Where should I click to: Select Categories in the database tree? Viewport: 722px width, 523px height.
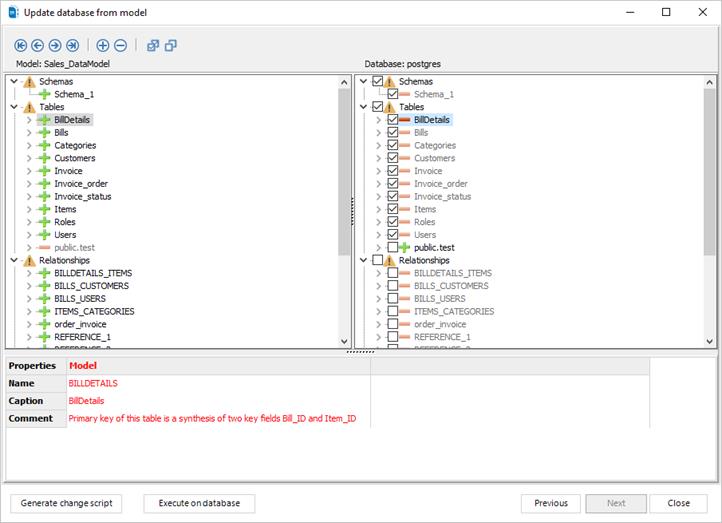pos(435,145)
